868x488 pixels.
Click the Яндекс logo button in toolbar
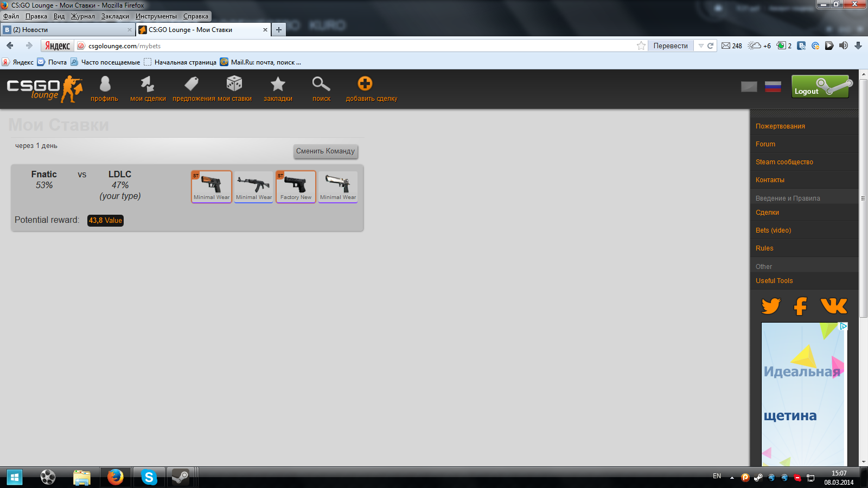click(58, 46)
